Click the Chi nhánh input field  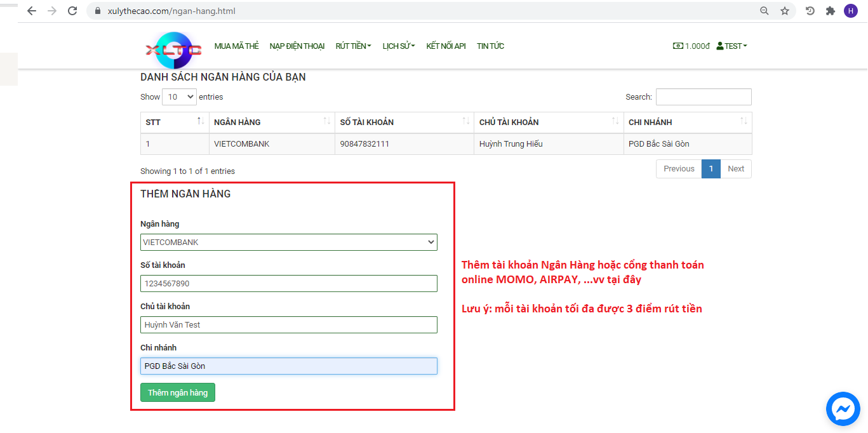pyautogui.click(x=289, y=366)
